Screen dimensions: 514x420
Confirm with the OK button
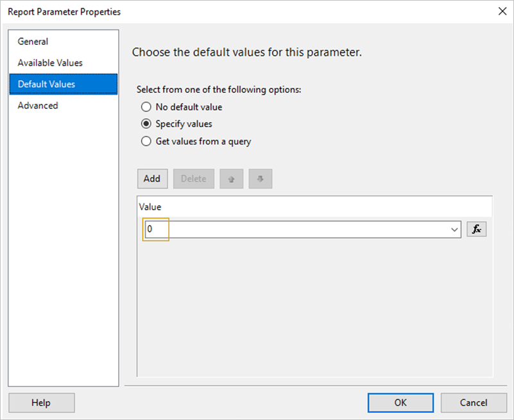coord(400,403)
